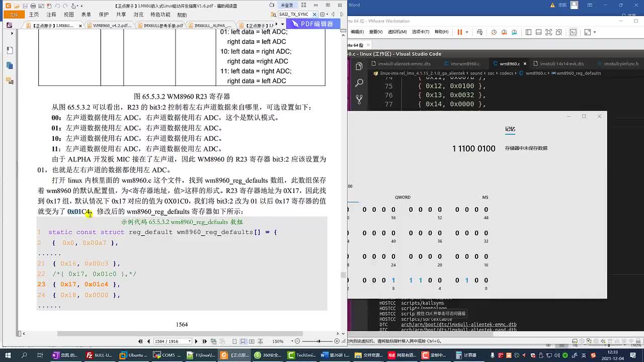Open the 视图 ribbon tab
The image size is (644, 362).
pos(69,15)
